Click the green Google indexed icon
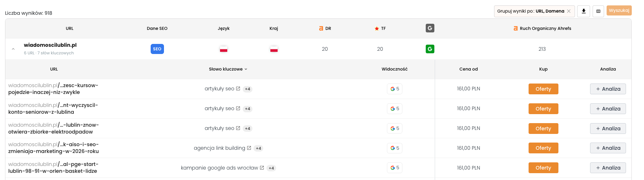The width and height of the screenshot is (644, 180). pos(430,49)
